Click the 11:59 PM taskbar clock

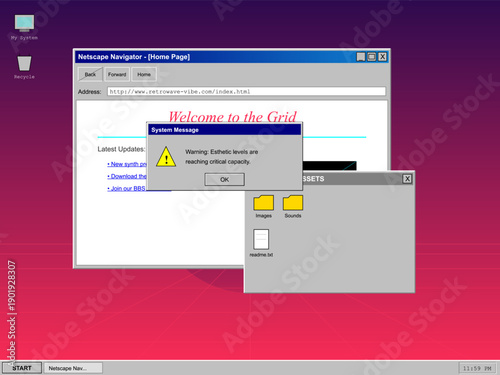477,368
